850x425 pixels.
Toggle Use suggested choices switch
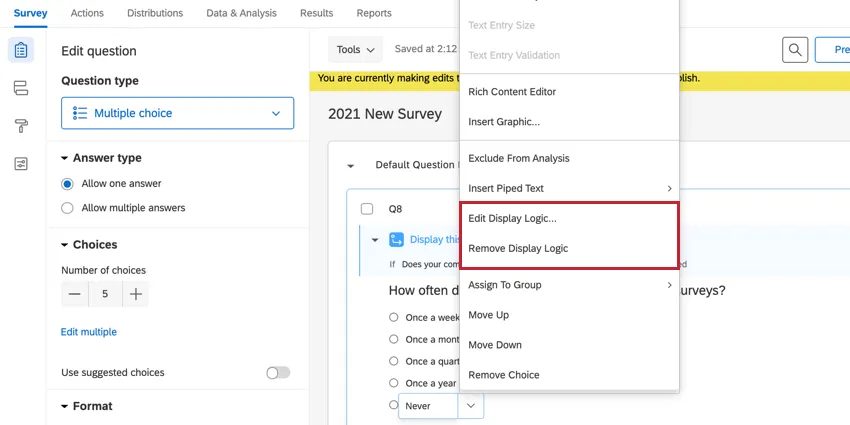(277, 372)
